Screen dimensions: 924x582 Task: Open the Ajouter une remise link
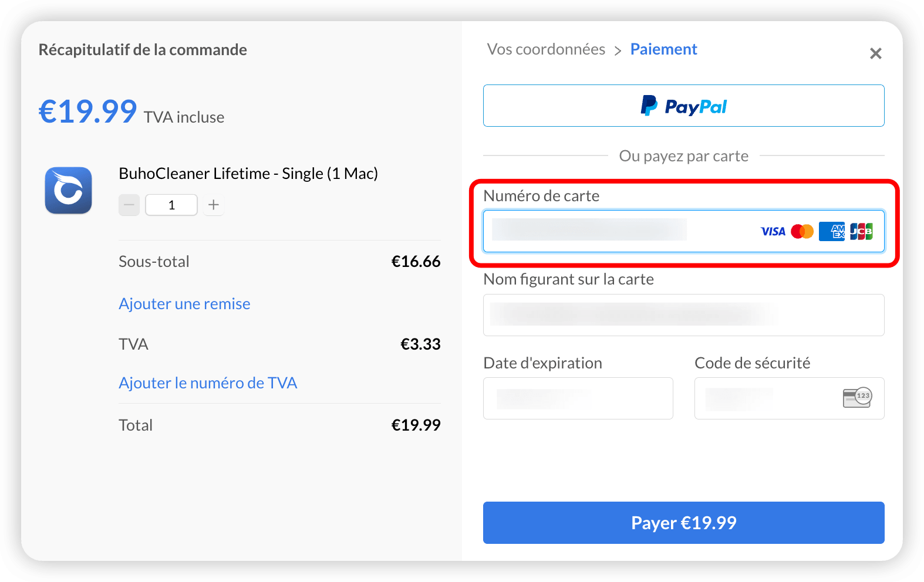(184, 304)
